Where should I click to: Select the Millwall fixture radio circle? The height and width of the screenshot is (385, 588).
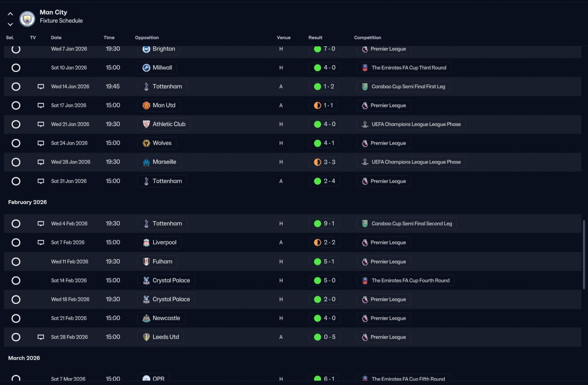pos(16,68)
